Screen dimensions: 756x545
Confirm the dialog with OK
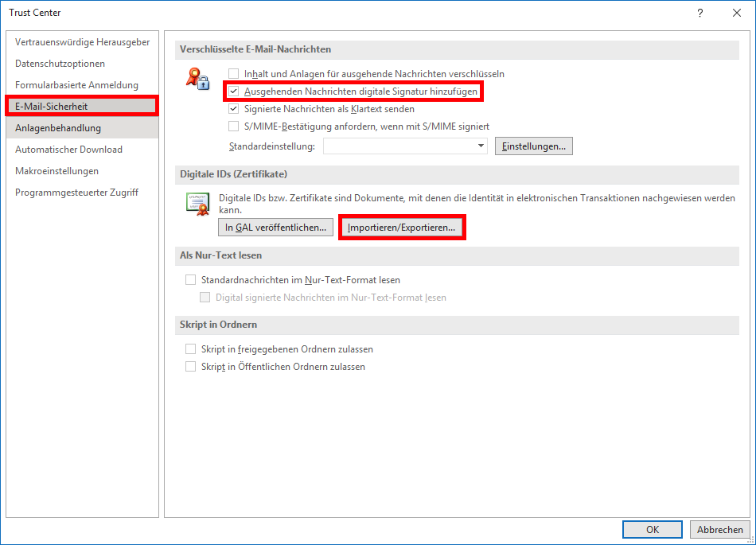pos(653,530)
